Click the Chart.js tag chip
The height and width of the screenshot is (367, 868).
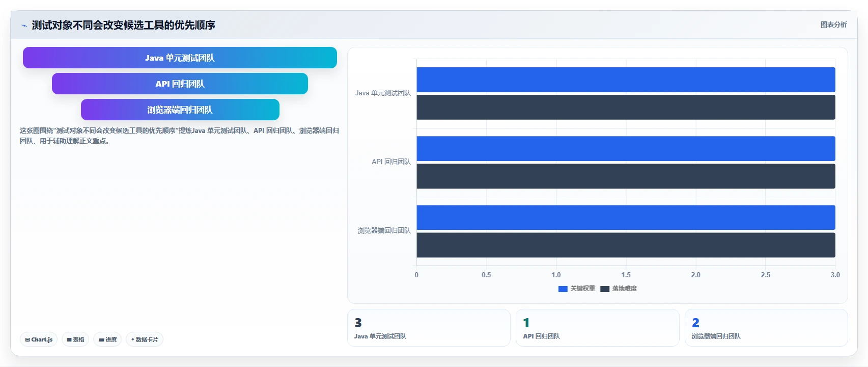[39, 339]
